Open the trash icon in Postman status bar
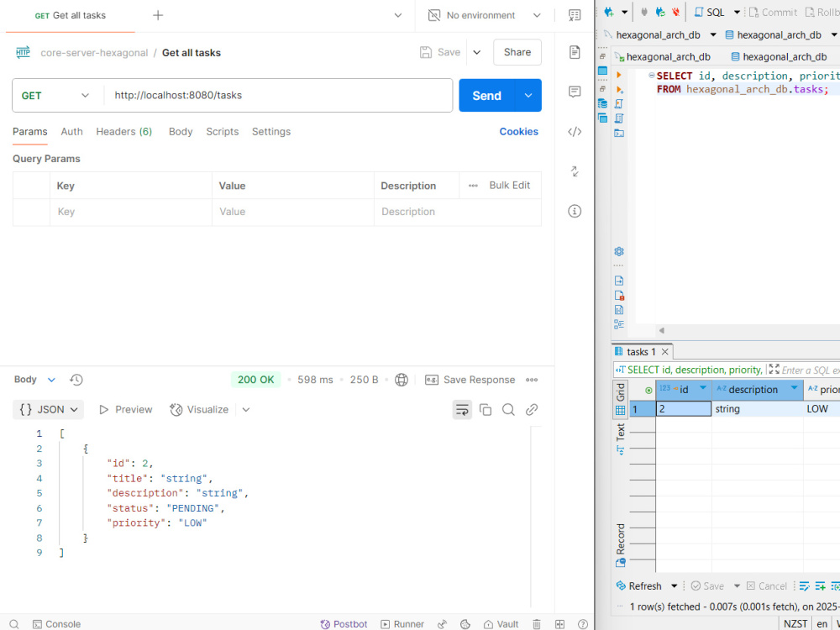Screen dimensions: 840x630 536,624
